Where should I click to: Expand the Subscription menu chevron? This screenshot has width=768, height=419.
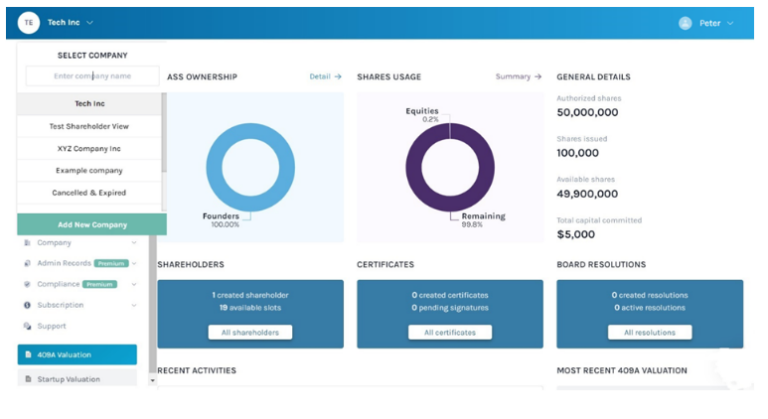(134, 305)
